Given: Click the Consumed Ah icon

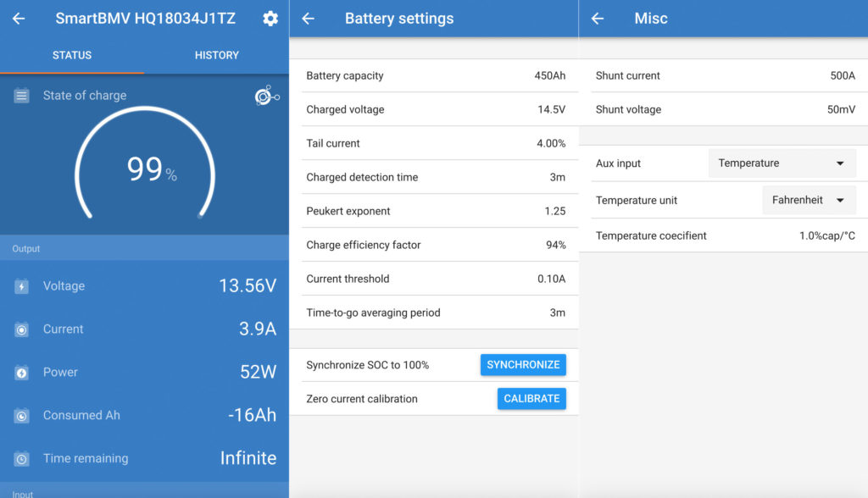Looking at the screenshot, I should pyautogui.click(x=20, y=415).
